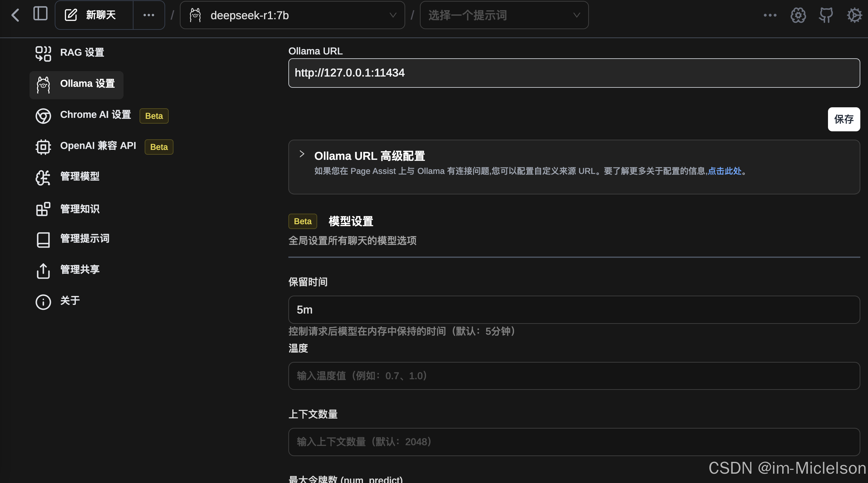The image size is (868, 483).
Task: Toggle the sidebar panel icon
Action: pos(40,14)
